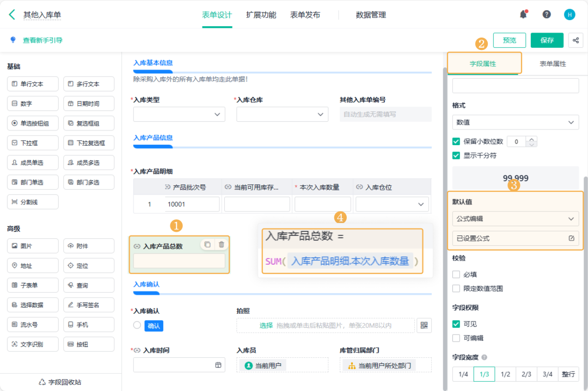
Task: Switch to 数据管理 tab
Action: (371, 15)
